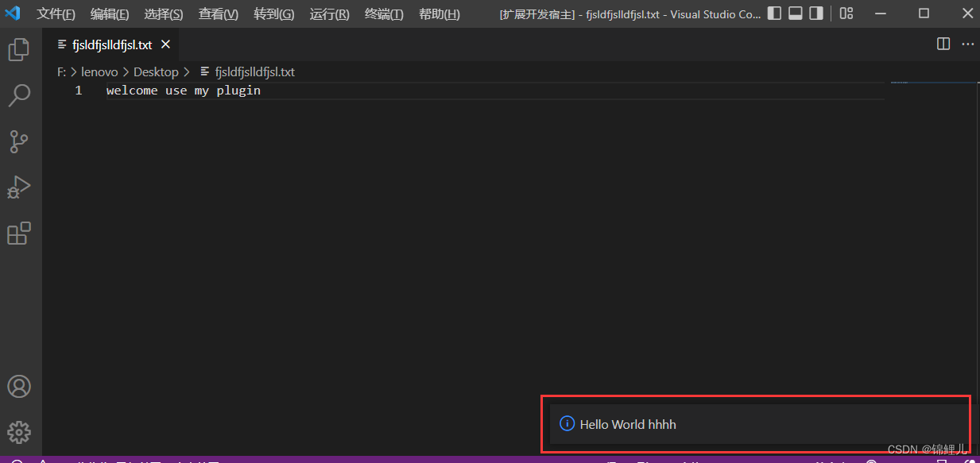The width and height of the screenshot is (980, 463).
Task: Open the Search view in activity bar
Action: click(18, 95)
